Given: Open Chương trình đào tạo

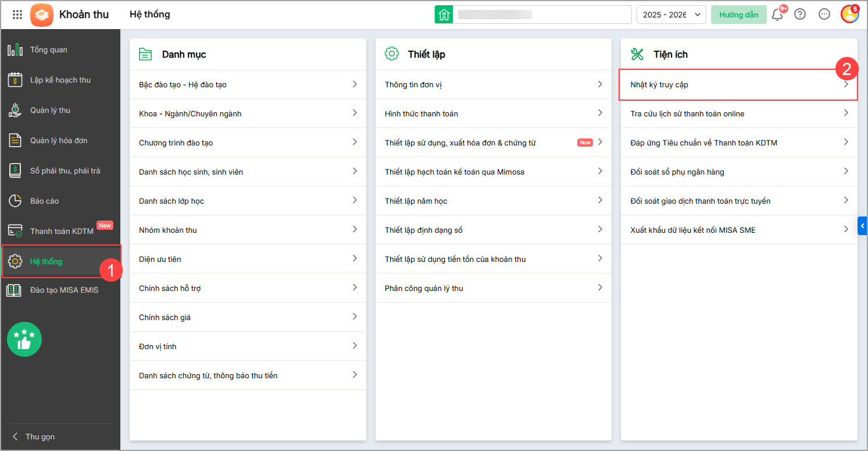Looking at the screenshot, I should click(x=248, y=143).
